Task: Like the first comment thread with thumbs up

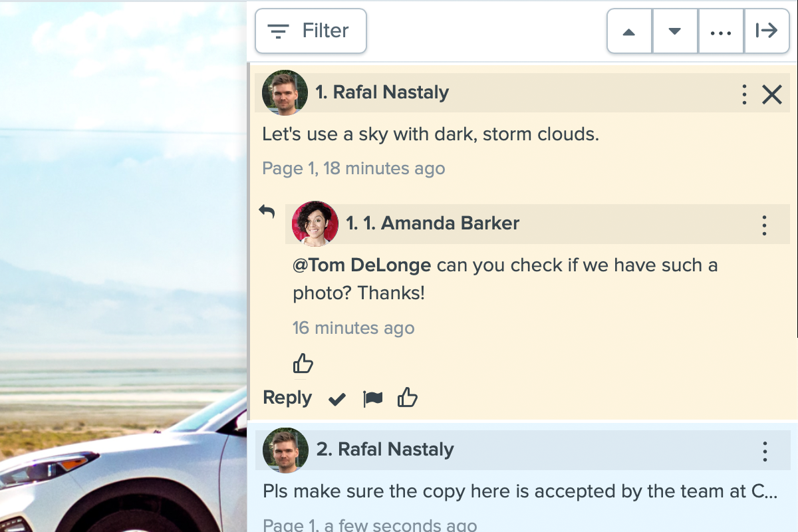Action: click(x=407, y=398)
